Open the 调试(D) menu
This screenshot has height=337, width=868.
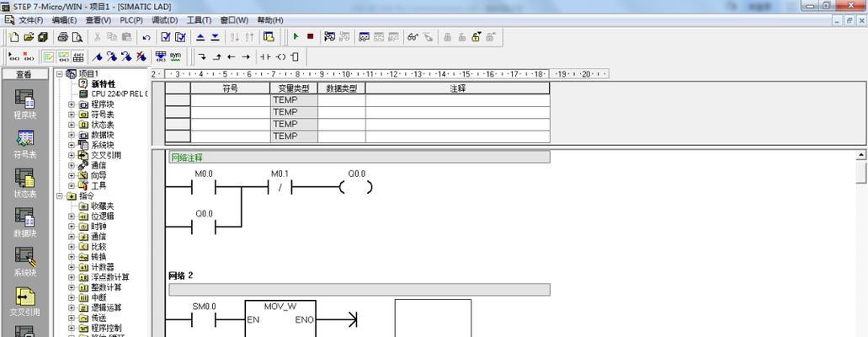click(164, 20)
